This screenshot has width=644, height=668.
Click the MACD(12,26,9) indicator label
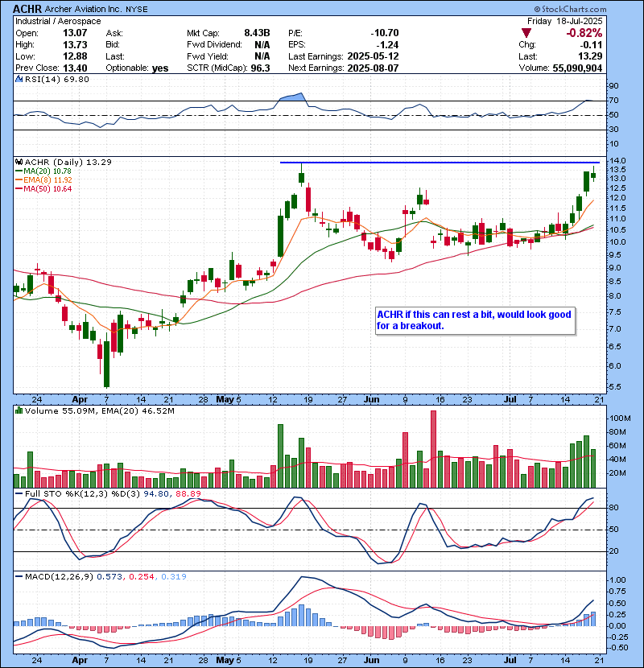59,577
